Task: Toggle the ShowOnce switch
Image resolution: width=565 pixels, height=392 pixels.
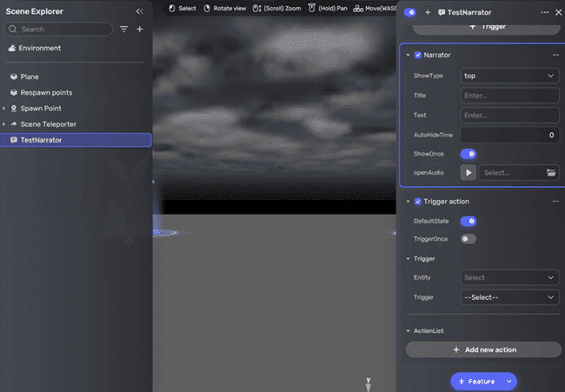Action: [468, 154]
